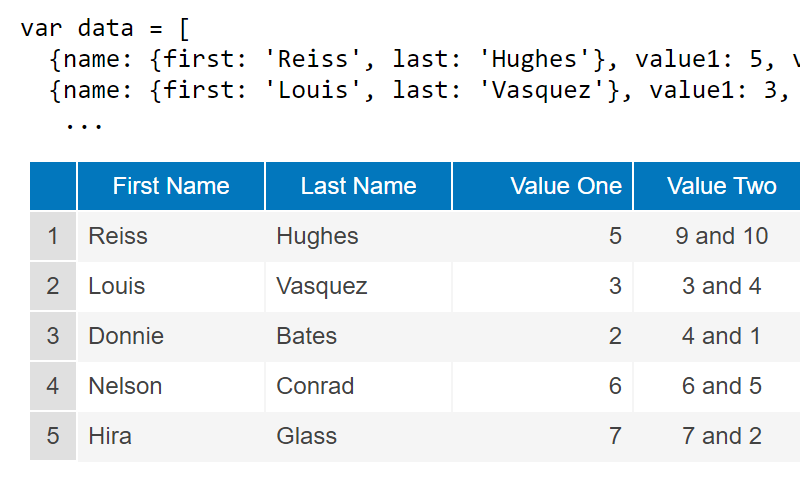Click the cell containing Reiss
Screen dimensions: 800x494
pos(170,236)
